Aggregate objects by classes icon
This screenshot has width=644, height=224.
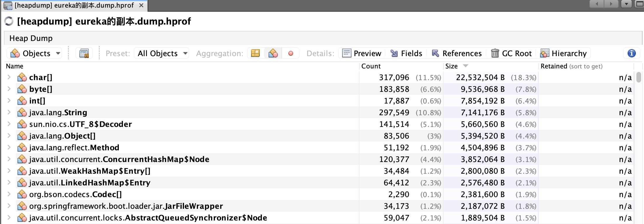[273, 54]
